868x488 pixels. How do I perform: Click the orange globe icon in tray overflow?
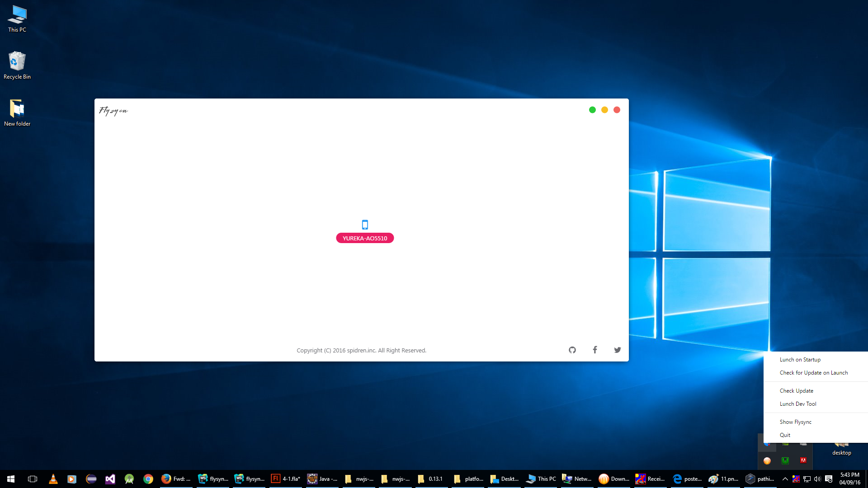(767, 460)
